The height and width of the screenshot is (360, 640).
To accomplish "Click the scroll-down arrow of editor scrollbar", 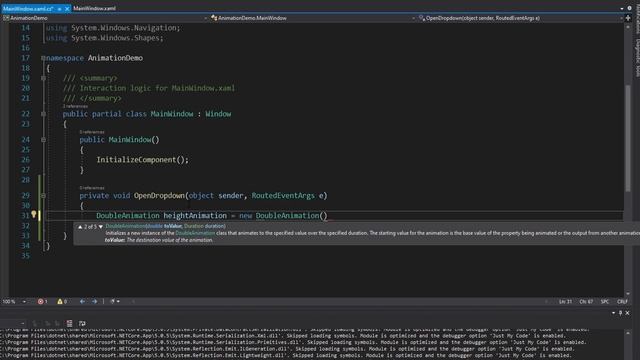I will (628, 293).
